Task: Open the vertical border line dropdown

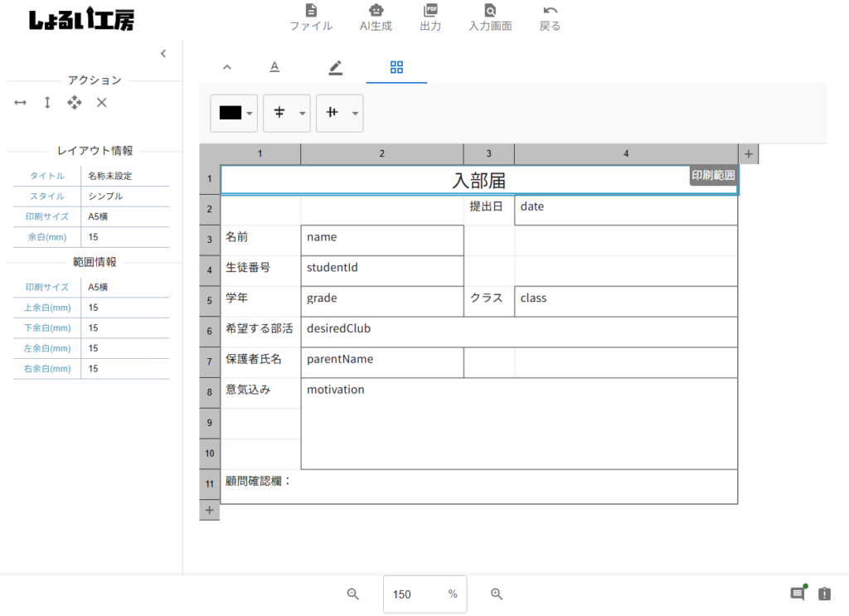Action: coord(339,114)
